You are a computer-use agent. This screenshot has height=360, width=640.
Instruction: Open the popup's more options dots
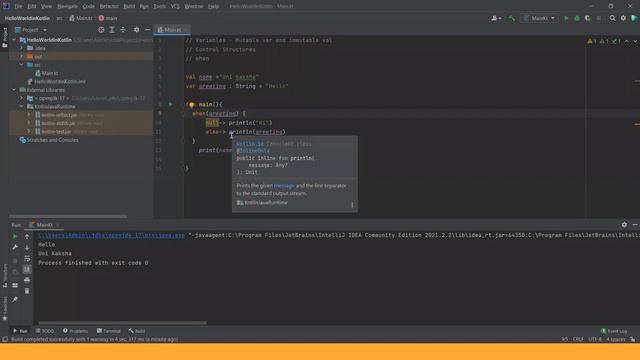pyautogui.click(x=352, y=204)
